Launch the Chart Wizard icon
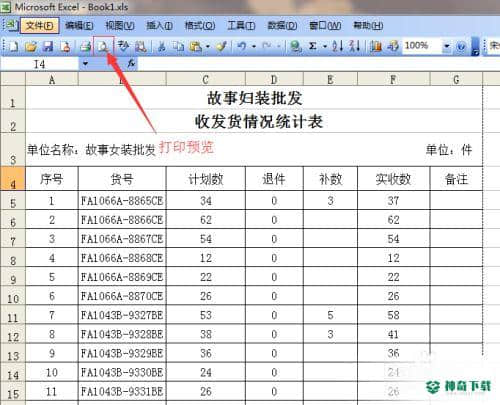The width and height of the screenshot is (500, 405). coord(376,46)
